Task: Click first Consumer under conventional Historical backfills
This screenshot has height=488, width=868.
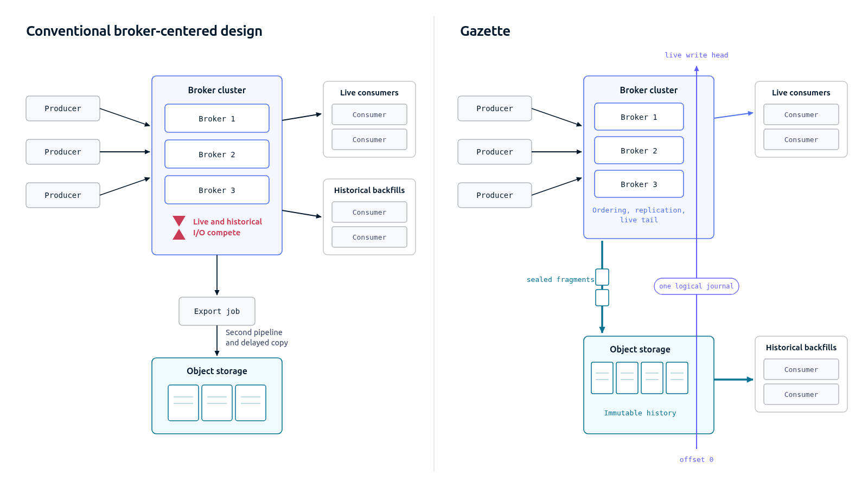Action: (x=369, y=212)
